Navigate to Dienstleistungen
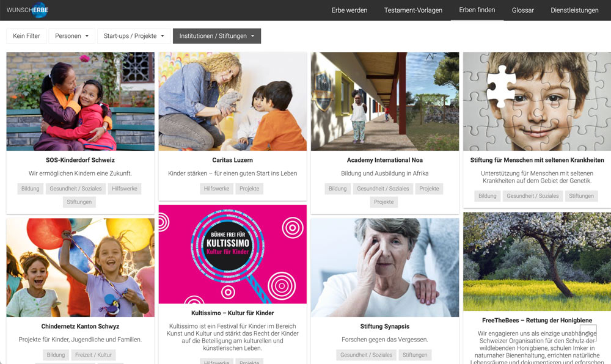 (574, 10)
